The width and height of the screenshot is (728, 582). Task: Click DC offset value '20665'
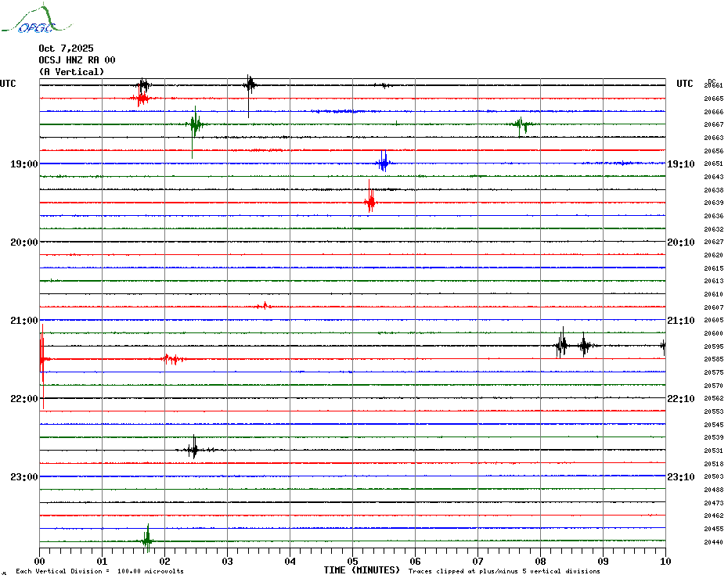[x=714, y=99]
